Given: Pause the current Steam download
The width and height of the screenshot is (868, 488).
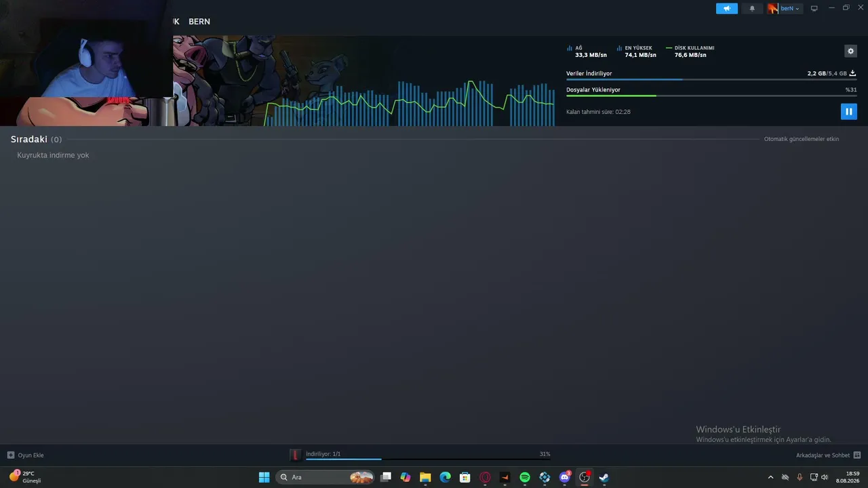Looking at the screenshot, I should [848, 111].
